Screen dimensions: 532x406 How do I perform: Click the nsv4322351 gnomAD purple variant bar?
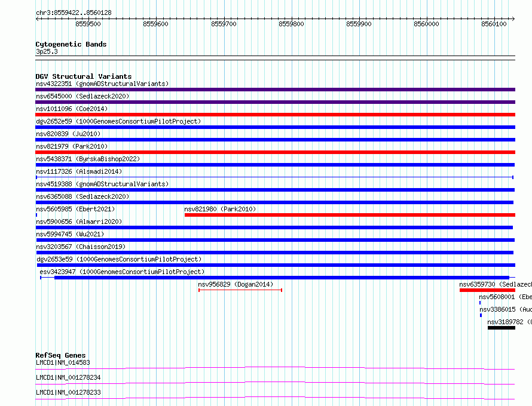tap(275, 90)
